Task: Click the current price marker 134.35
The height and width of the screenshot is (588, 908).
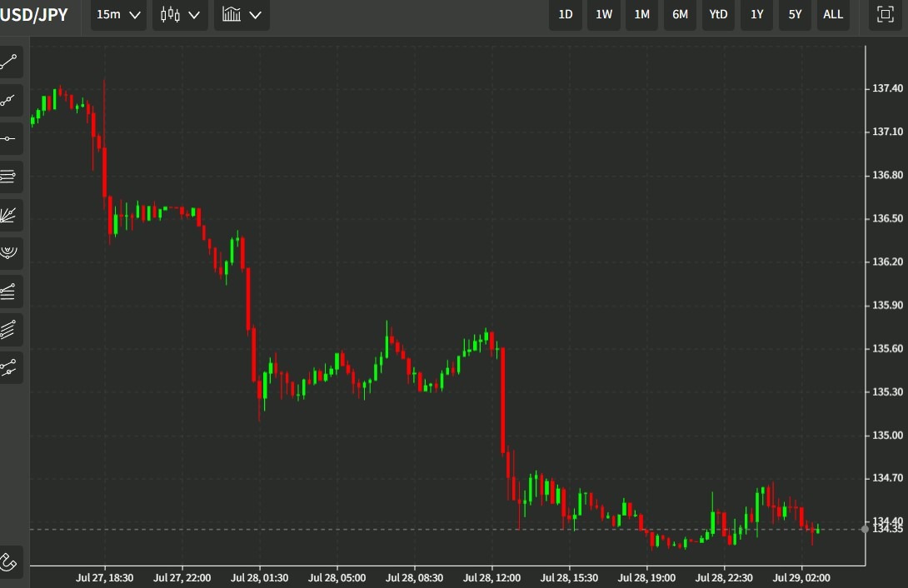Action: (x=888, y=529)
